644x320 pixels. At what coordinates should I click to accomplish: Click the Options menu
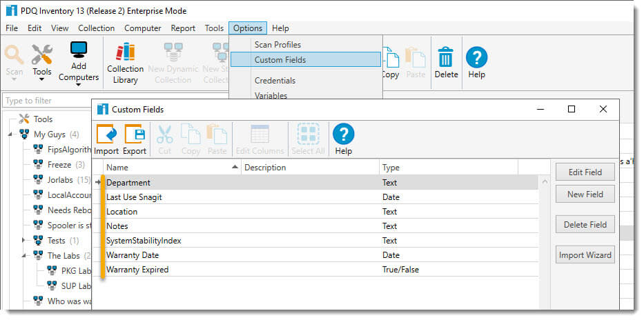coord(248,28)
